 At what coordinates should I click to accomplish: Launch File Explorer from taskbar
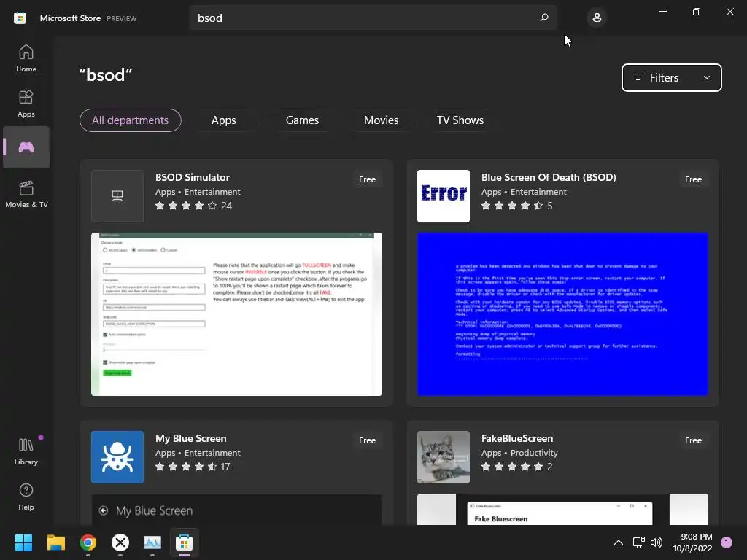pos(55,542)
